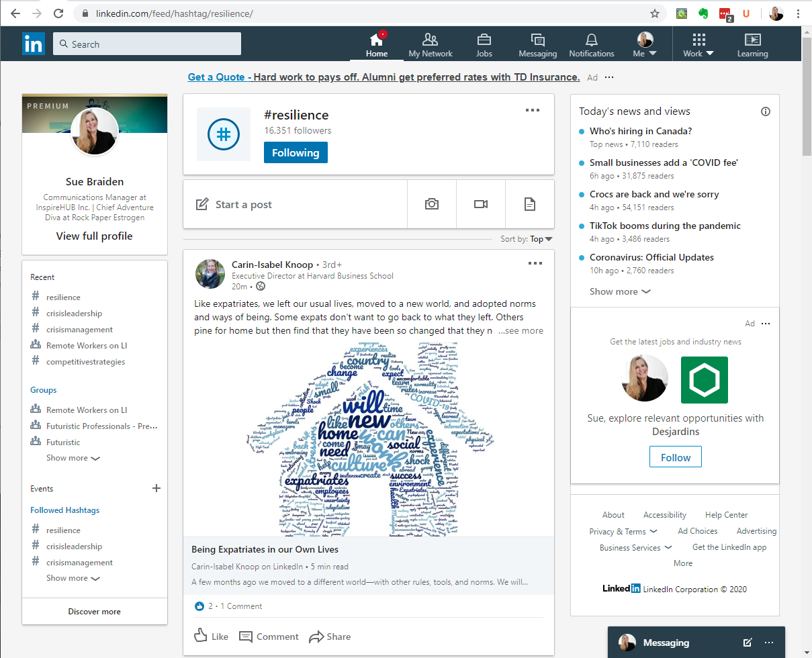Unfollow the #resilience hashtag via Following button
Viewport: 812px width, 658px height.
[x=296, y=152]
